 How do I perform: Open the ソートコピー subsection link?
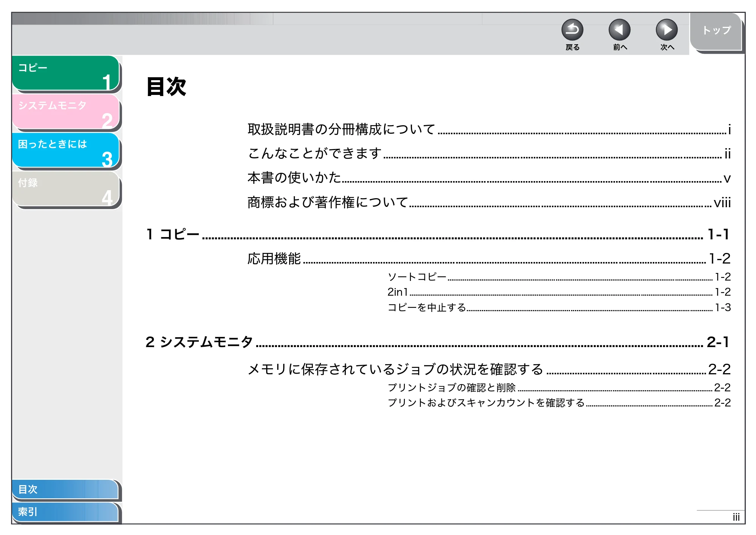pos(559,277)
